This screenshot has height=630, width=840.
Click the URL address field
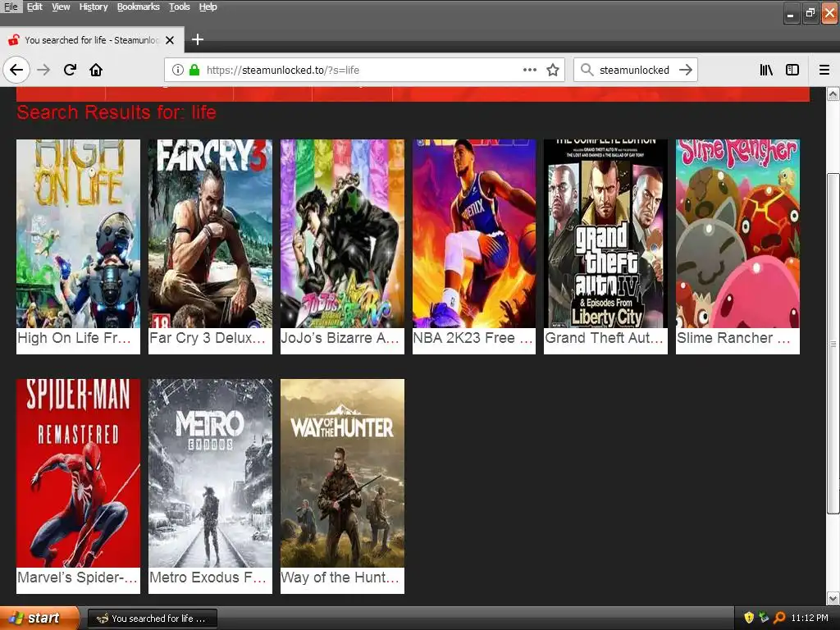(363, 70)
